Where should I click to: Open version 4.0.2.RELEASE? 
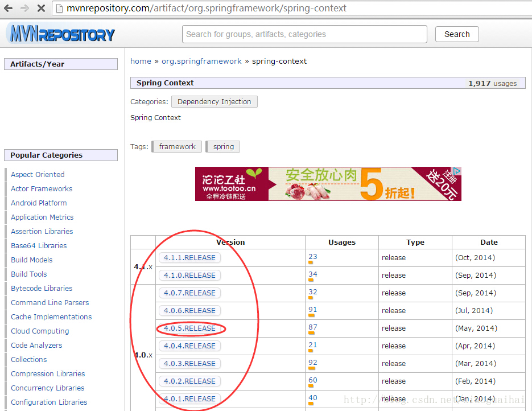(x=189, y=381)
